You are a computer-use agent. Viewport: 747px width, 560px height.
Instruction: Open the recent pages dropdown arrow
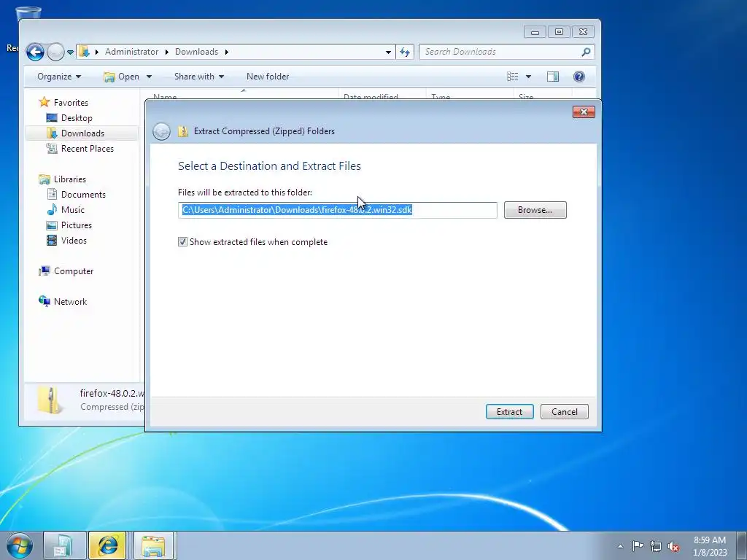pyautogui.click(x=71, y=52)
